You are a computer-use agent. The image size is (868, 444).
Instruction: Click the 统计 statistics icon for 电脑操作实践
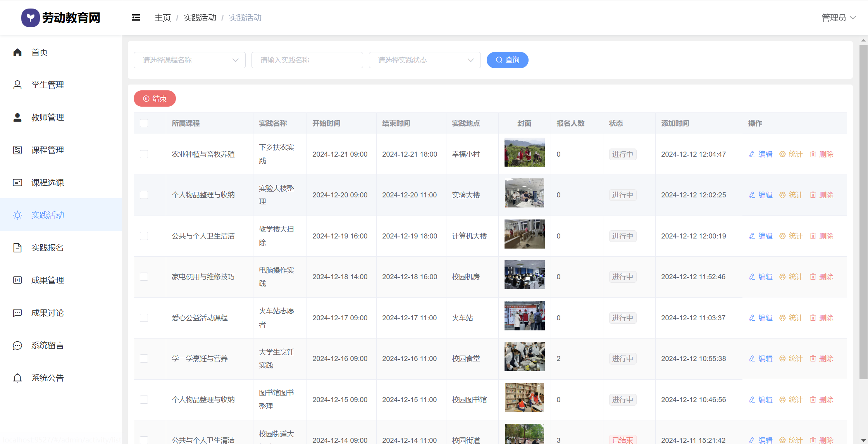pos(782,277)
